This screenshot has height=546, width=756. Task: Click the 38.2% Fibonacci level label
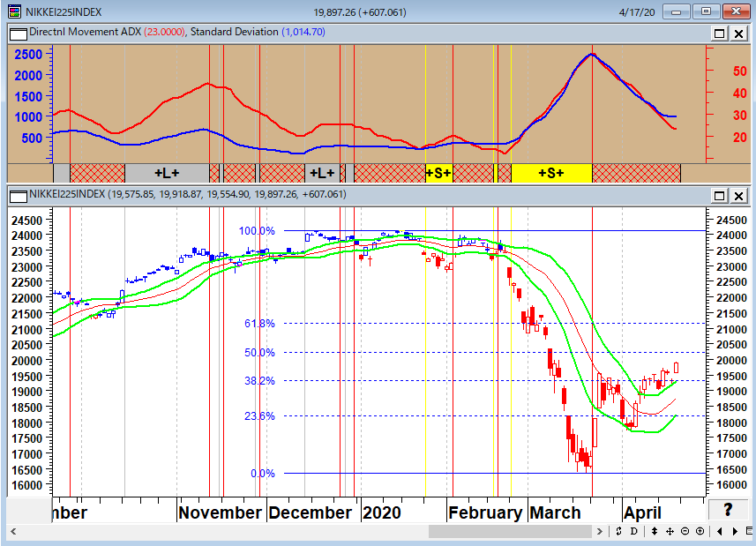coord(259,381)
